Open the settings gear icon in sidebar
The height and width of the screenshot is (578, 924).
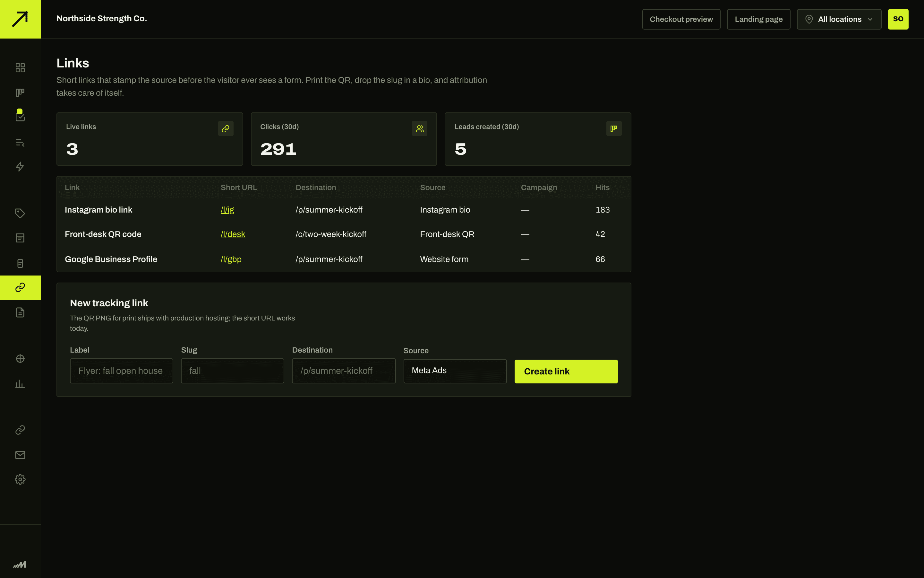[20, 479]
